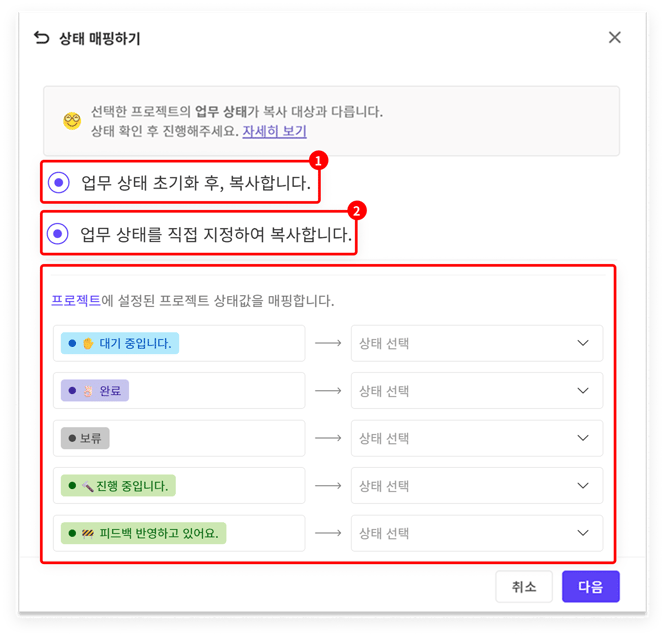
Task: Click the arrow icon next to 보류 row
Action: point(328,438)
